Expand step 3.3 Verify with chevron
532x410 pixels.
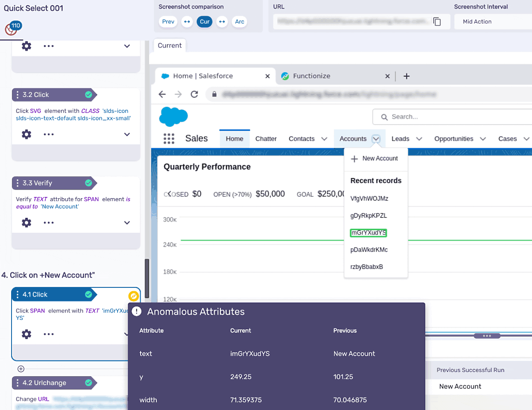pyautogui.click(x=127, y=223)
